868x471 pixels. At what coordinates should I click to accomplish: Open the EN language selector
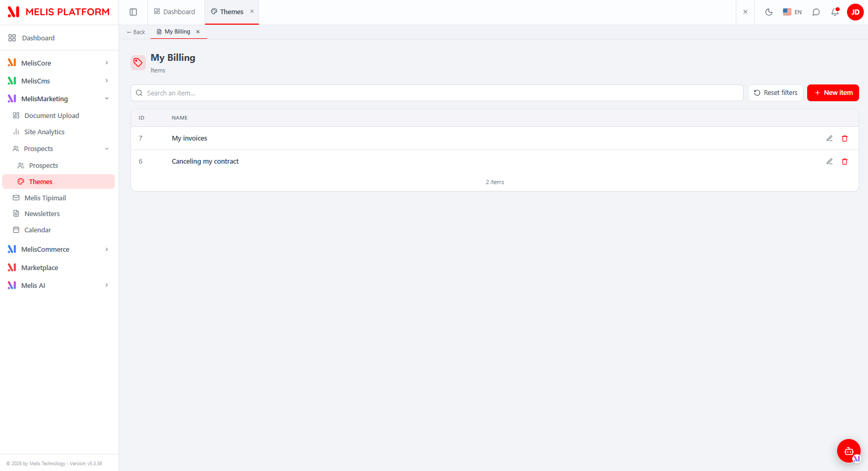(792, 12)
